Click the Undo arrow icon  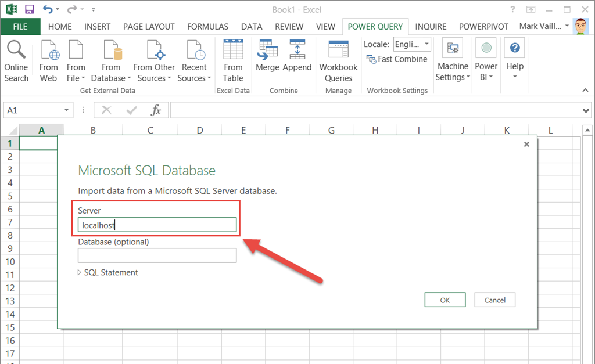pyautogui.click(x=48, y=9)
